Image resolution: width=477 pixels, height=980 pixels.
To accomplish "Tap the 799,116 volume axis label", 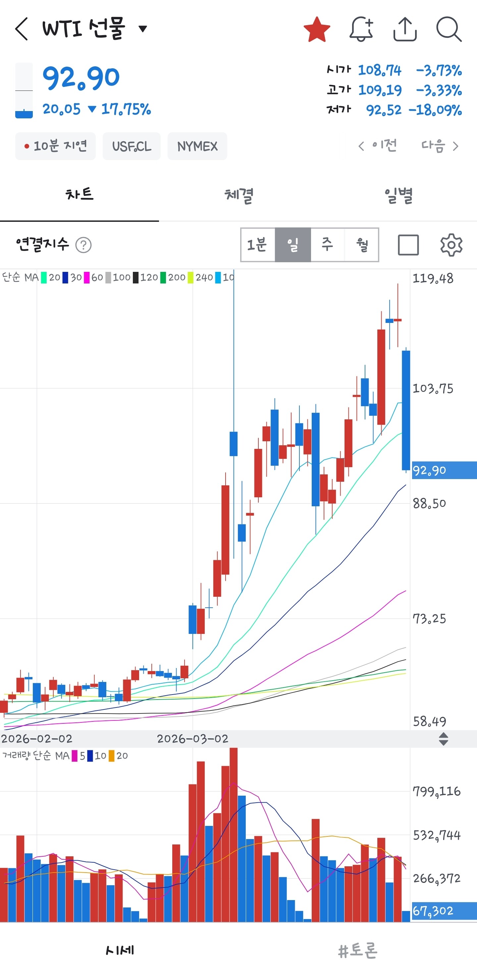I will [x=437, y=792].
